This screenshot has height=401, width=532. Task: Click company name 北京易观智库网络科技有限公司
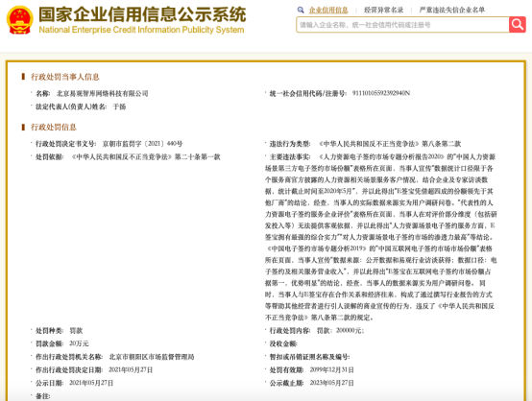(102, 94)
